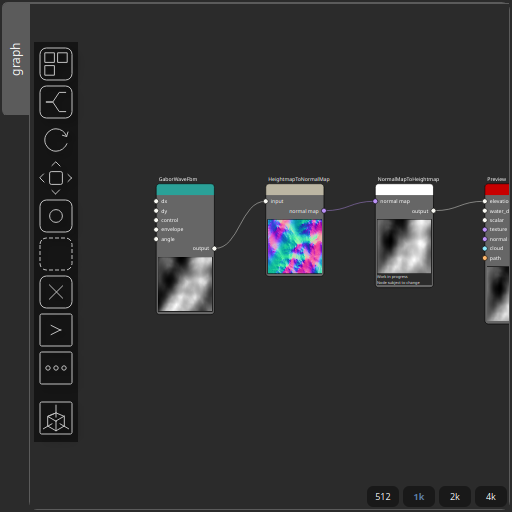Viewport: 512px width, 512px height.
Task: Click the circular refresh arrow icon
Action: 56,140
